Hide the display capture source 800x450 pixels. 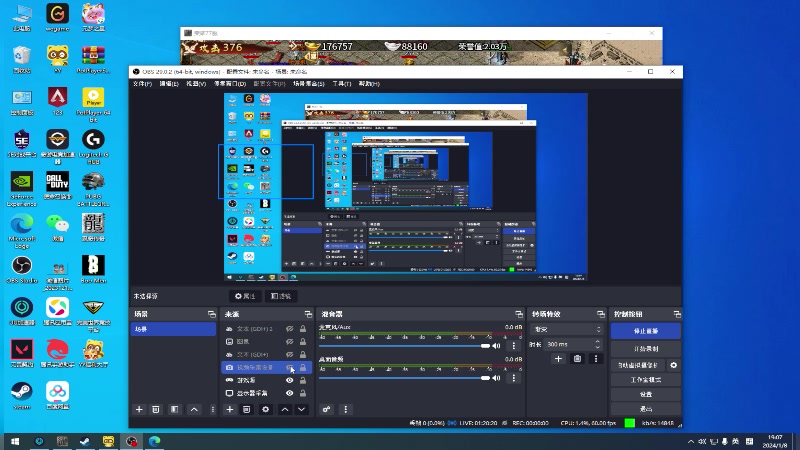point(289,393)
